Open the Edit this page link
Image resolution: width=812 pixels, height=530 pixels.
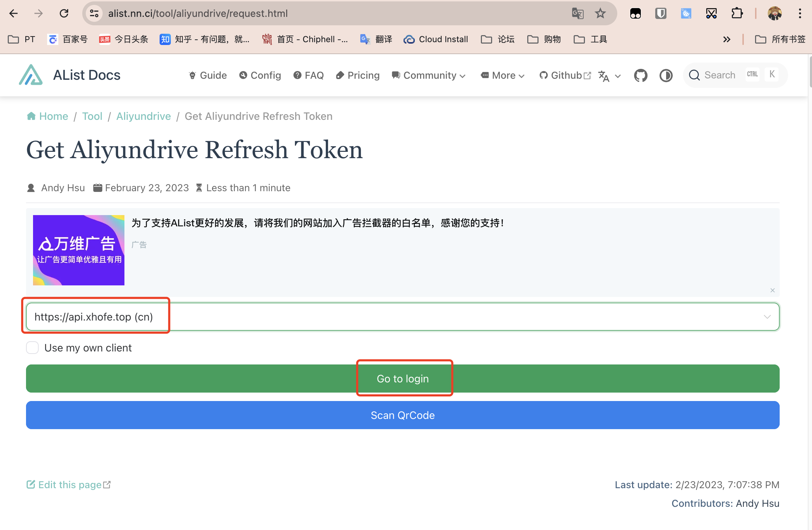pyautogui.click(x=69, y=485)
